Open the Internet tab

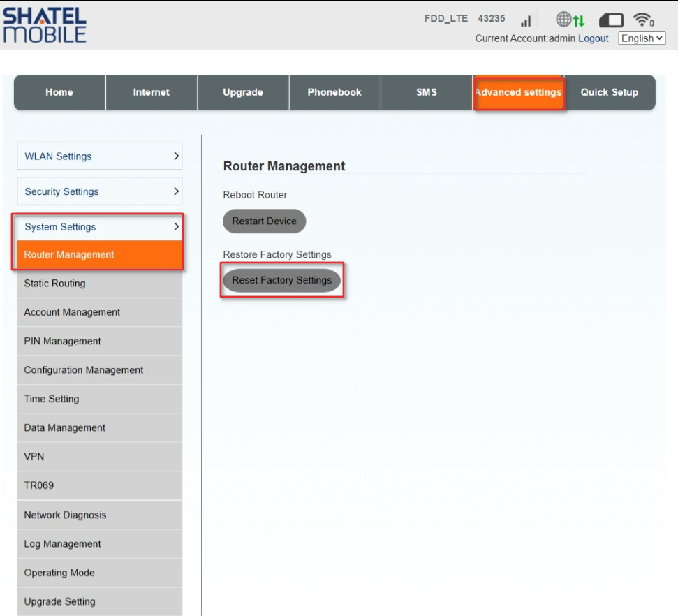(152, 92)
